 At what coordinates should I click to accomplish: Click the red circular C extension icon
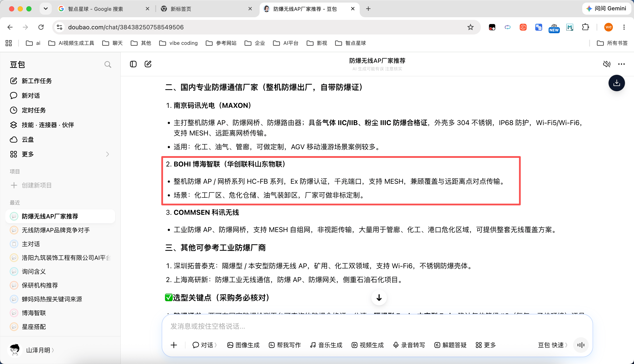click(523, 27)
